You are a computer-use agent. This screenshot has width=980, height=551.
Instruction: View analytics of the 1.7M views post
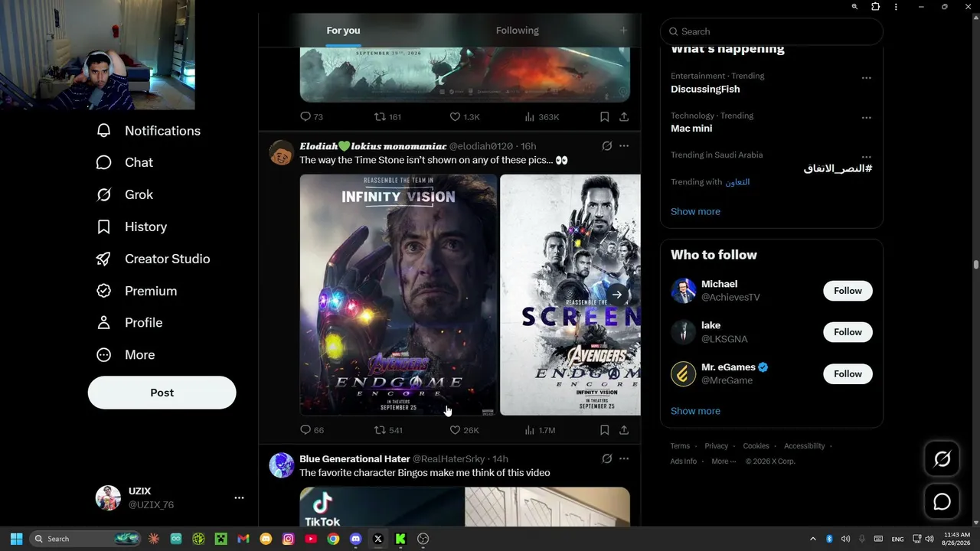click(540, 430)
